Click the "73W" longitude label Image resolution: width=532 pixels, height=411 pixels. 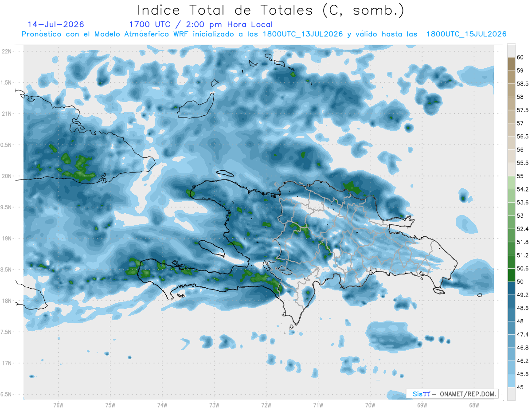(214, 405)
